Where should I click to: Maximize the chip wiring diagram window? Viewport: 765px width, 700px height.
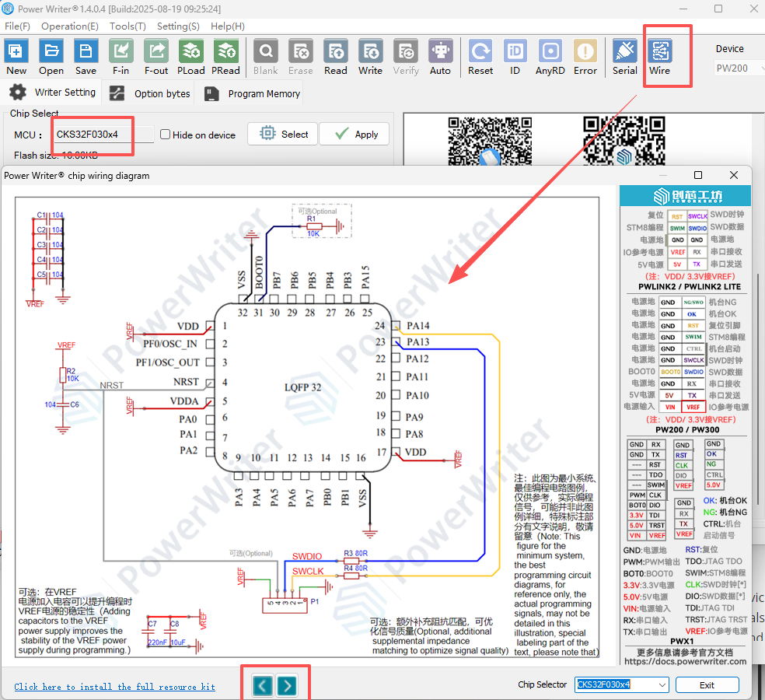click(698, 175)
